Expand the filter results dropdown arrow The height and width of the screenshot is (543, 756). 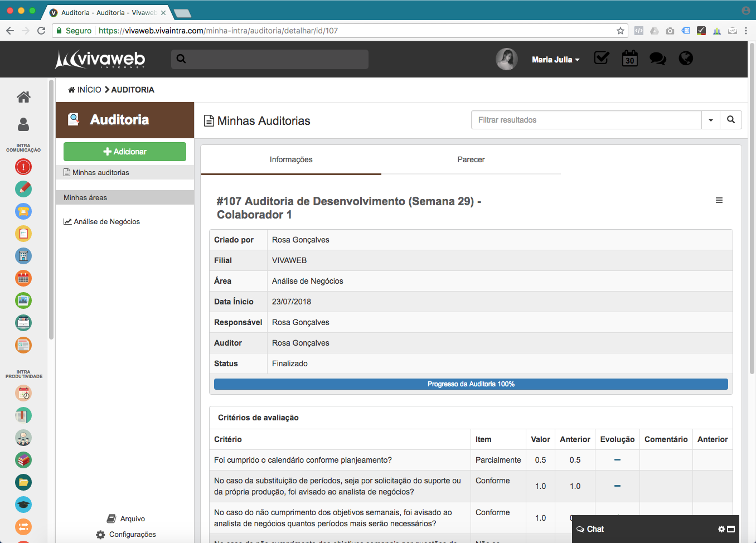coord(711,120)
